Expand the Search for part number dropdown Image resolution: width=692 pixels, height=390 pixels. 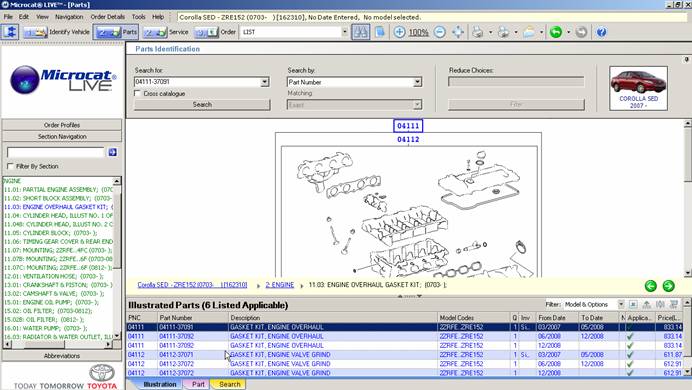coord(264,82)
